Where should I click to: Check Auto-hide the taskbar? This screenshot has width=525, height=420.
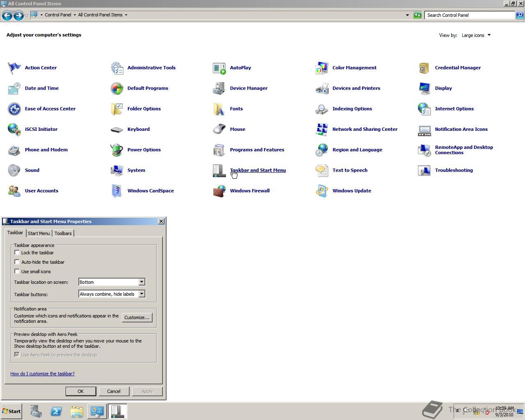click(17, 262)
